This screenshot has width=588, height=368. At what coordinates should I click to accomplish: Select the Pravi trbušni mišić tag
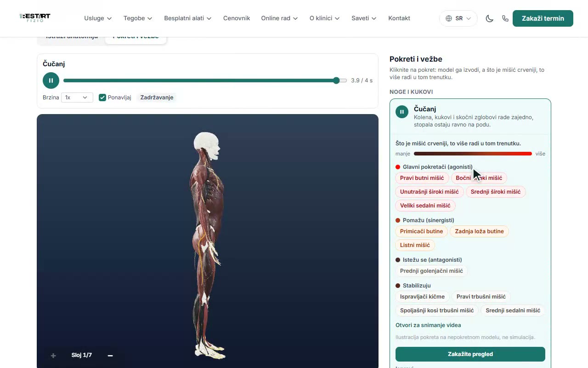pos(481,297)
